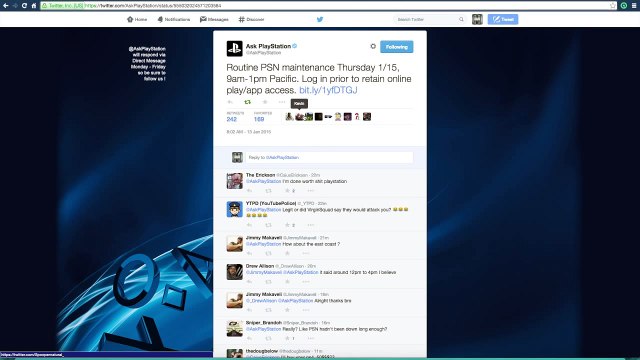Open more options on The Erickson's reply
This screenshot has height=360, width=640.
tap(310, 191)
